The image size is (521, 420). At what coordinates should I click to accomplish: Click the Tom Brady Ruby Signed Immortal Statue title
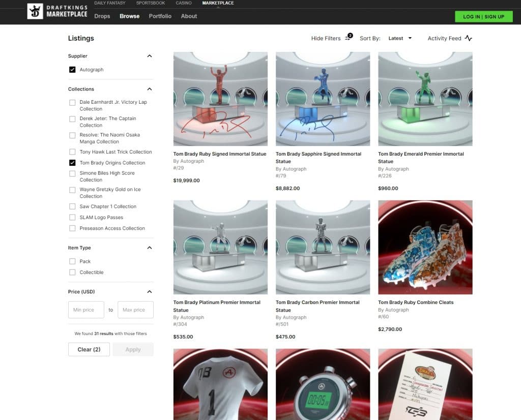[x=220, y=154]
